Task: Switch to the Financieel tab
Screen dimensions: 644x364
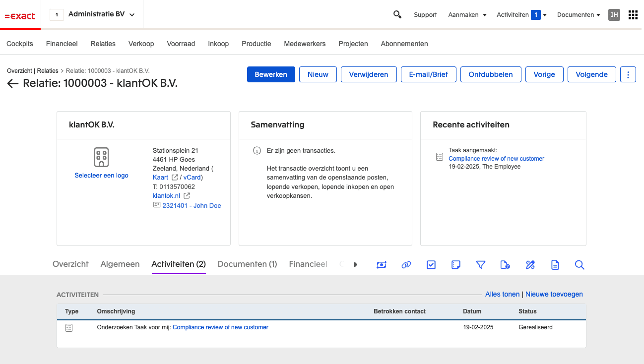Action: (x=308, y=264)
